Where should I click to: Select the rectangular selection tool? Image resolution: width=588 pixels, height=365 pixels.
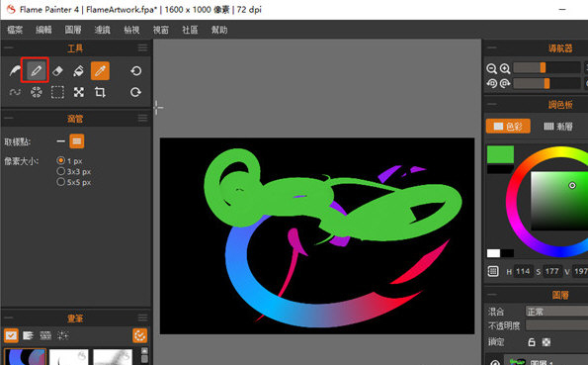57,92
